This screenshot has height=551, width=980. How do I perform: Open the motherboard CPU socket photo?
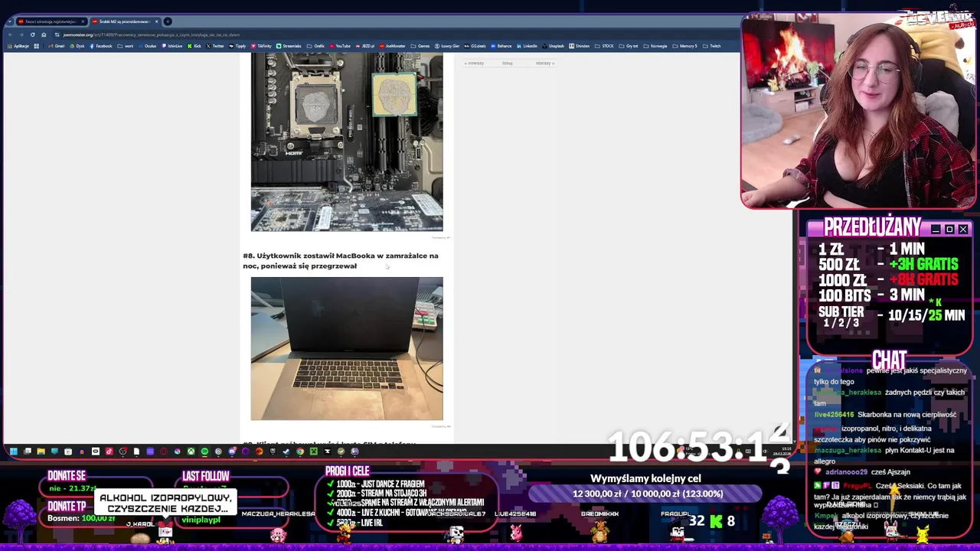[x=347, y=142]
